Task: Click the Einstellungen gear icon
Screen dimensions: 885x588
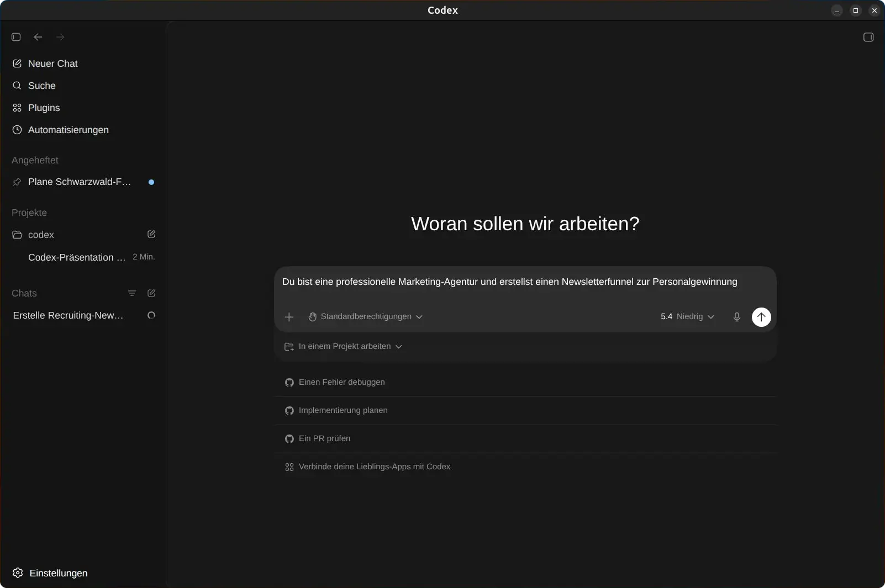Action: (18, 573)
